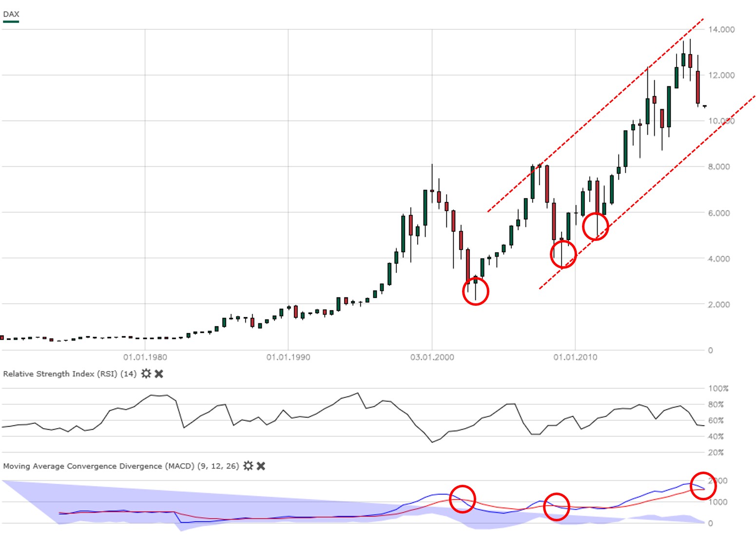Click the 100% RSI axis label
756x535 pixels.
[718, 389]
